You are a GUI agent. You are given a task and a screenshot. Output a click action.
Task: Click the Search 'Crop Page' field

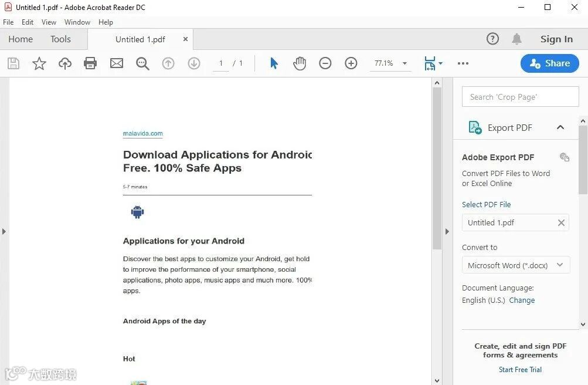pyautogui.click(x=520, y=97)
